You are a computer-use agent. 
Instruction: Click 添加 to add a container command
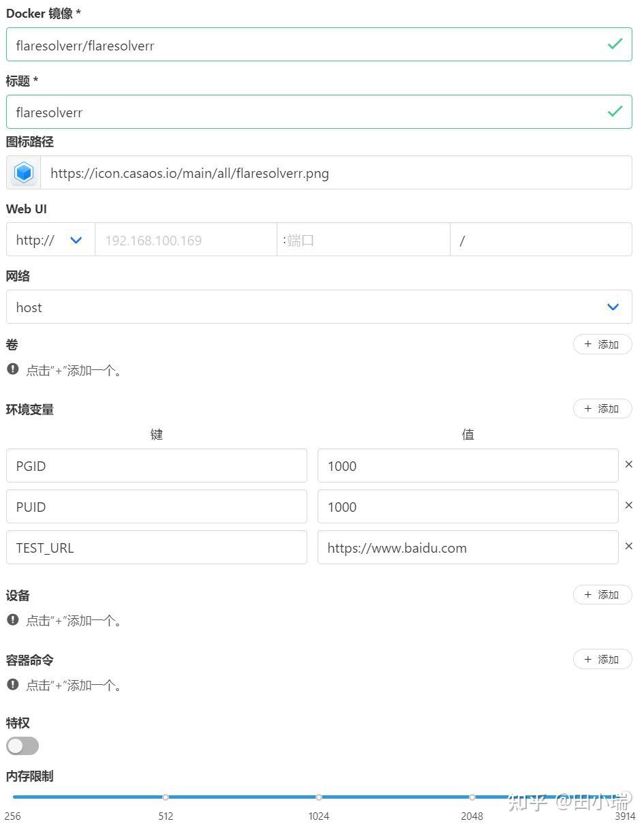pyautogui.click(x=602, y=659)
